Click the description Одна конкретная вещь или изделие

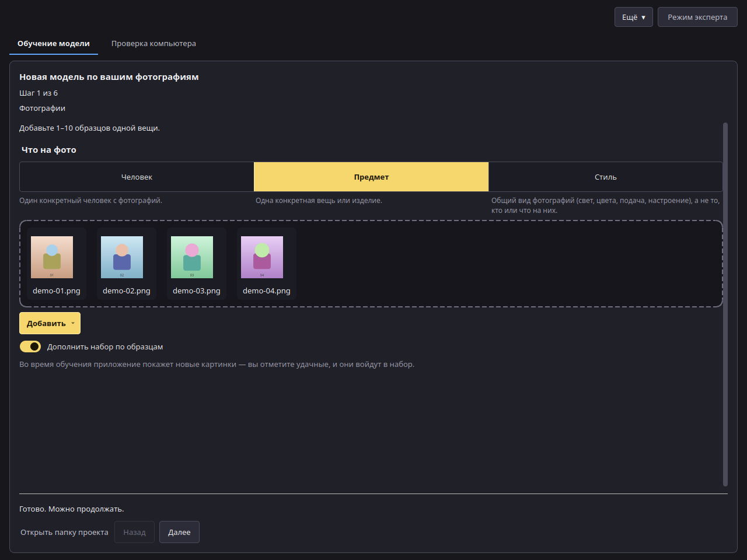pos(319,200)
